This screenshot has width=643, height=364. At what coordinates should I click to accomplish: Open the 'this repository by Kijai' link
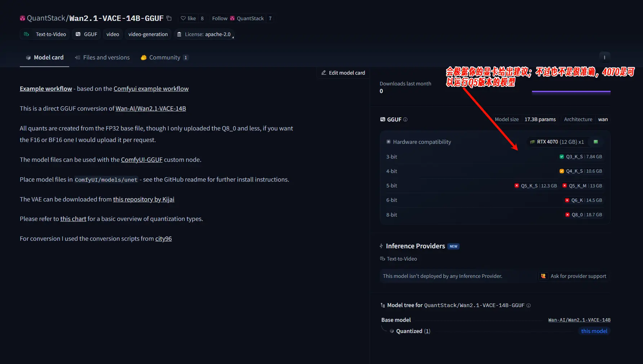143,199
